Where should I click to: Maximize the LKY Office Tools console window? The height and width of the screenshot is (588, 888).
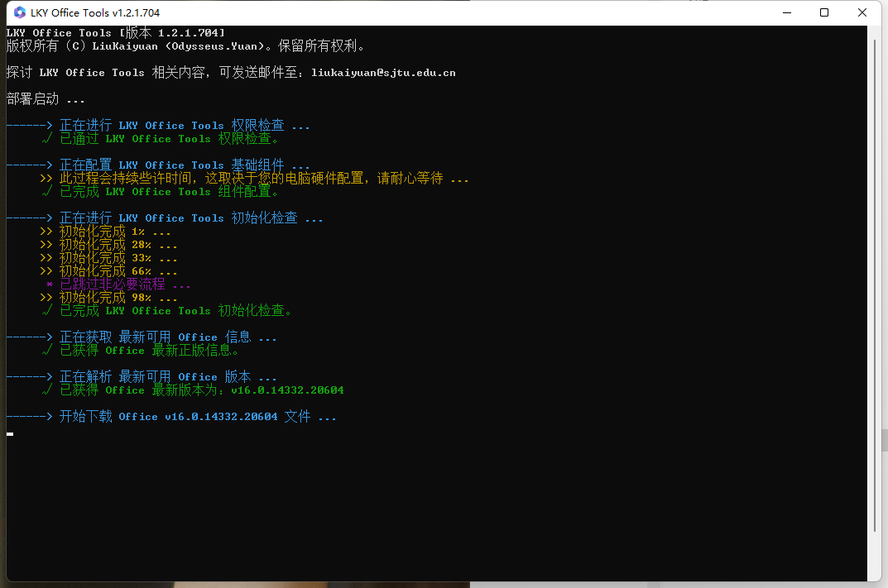pyautogui.click(x=824, y=12)
